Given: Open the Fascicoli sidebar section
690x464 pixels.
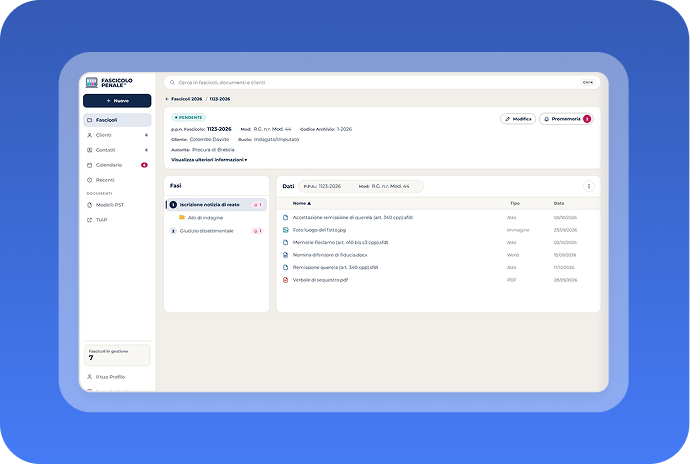Looking at the screenshot, I should click(117, 120).
